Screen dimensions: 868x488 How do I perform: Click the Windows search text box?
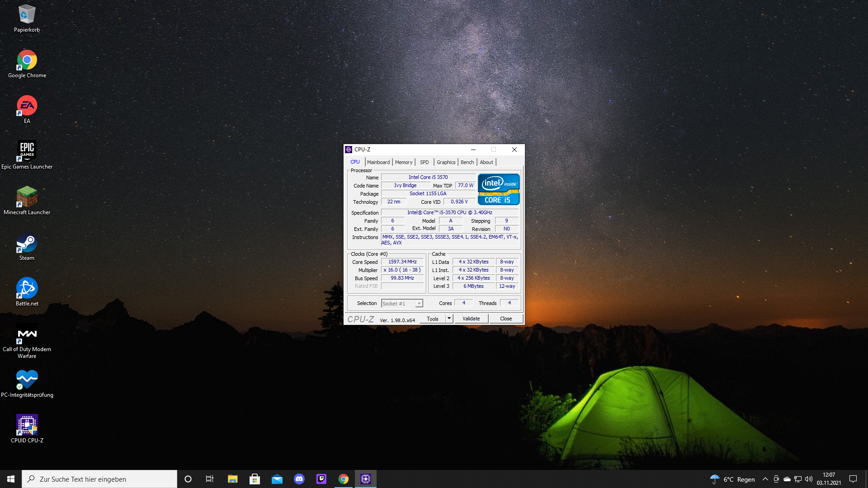tap(99, 479)
